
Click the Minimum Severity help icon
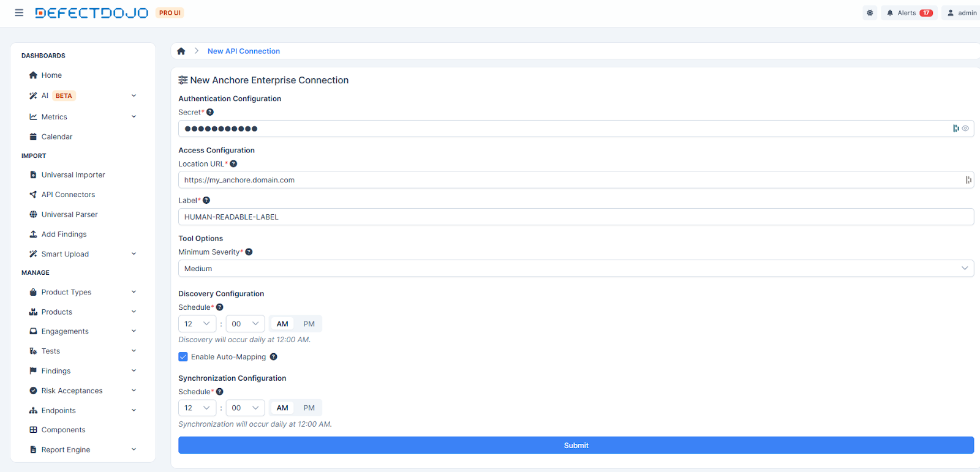pos(249,252)
